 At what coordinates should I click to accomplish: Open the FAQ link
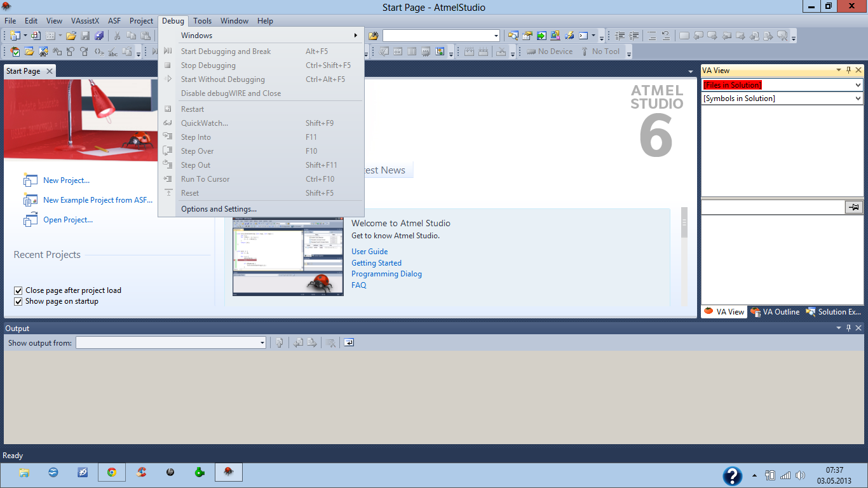coord(359,285)
